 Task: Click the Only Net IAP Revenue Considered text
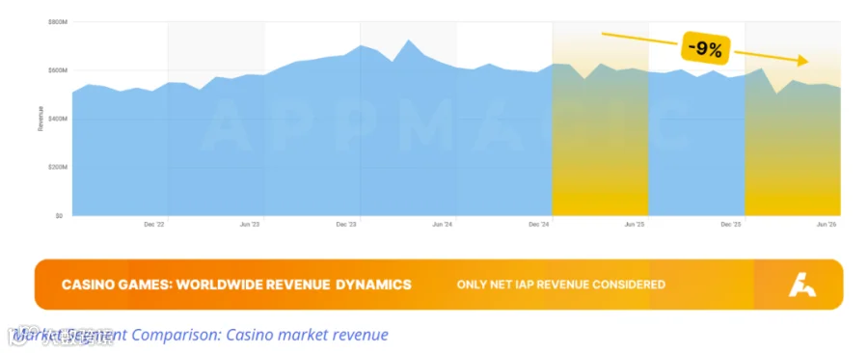(560, 285)
